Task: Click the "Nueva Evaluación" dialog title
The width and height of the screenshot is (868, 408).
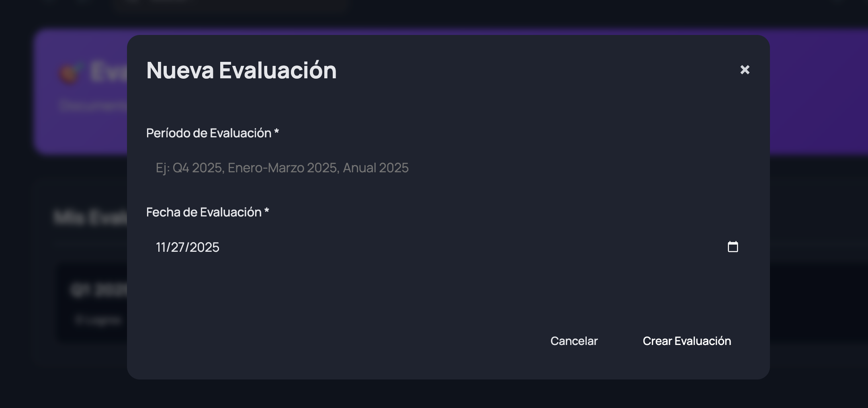Action: pyautogui.click(x=241, y=70)
